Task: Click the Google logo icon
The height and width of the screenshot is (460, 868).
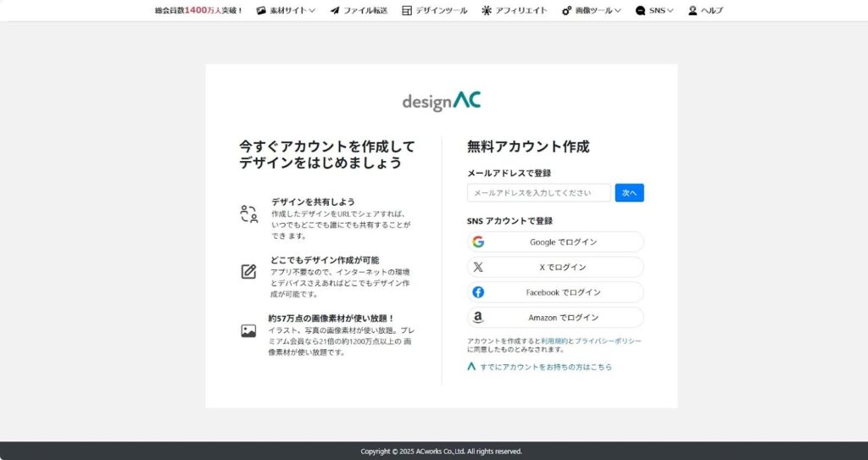Action: tap(478, 242)
